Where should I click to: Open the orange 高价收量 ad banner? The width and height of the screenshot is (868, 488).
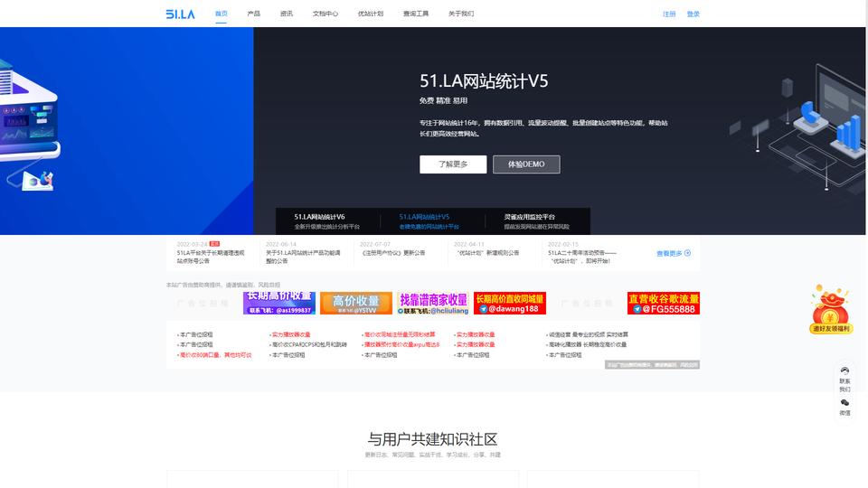click(356, 304)
